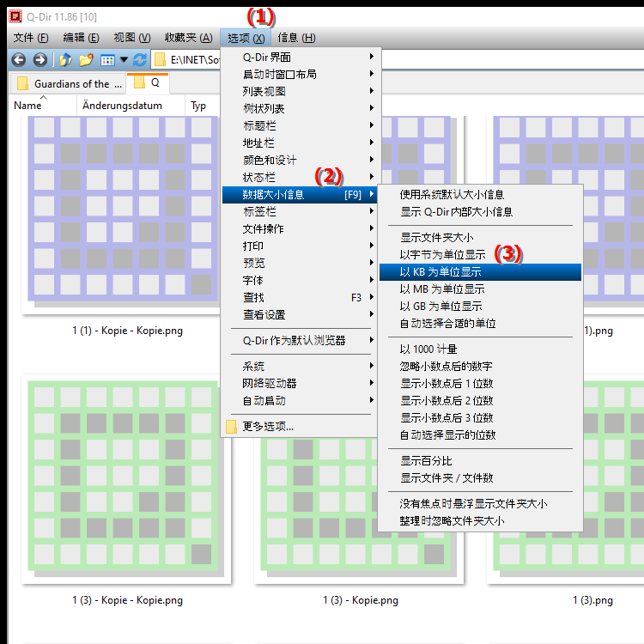Expand the 树状列表 submenu
The image size is (644, 644).
pyautogui.click(x=300, y=108)
